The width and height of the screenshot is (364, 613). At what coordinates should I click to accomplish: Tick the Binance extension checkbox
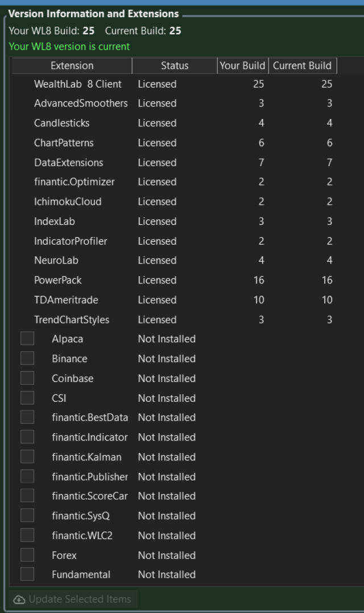tap(27, 358)
